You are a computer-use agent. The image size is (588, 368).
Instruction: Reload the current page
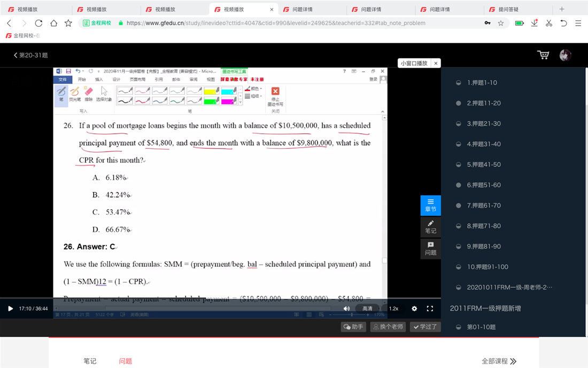pos(38,23)
